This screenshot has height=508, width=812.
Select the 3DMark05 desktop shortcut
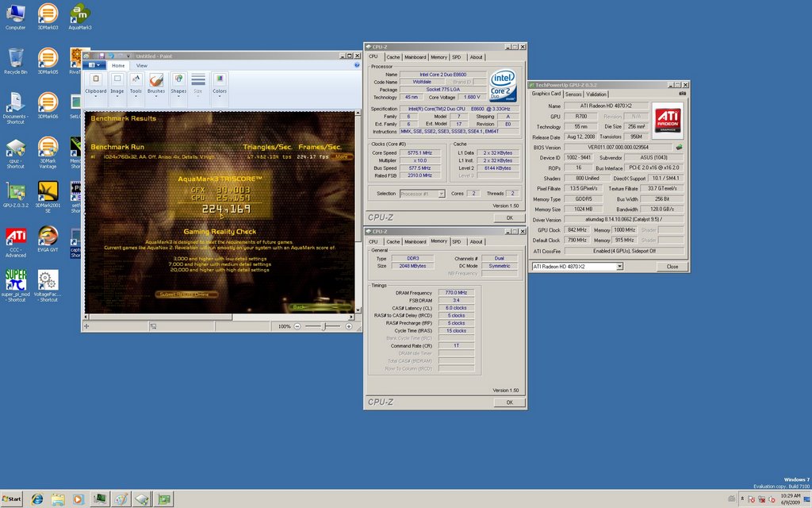48,60
